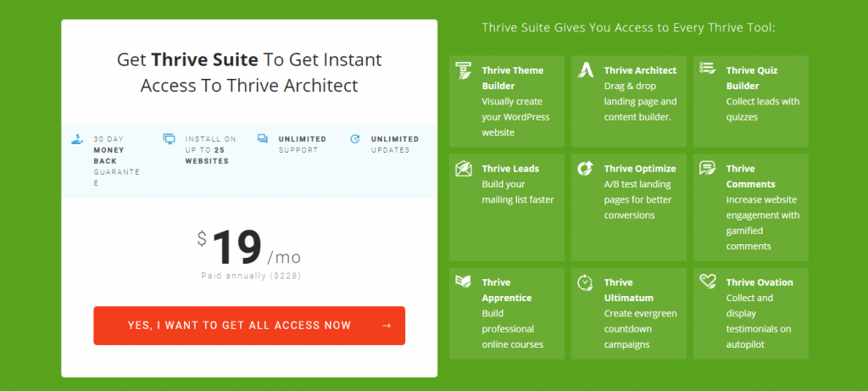Viewport: 868px width, 391px height.
Task: Click the money back guarantee hand icon
Action: [x=77, y=138]
